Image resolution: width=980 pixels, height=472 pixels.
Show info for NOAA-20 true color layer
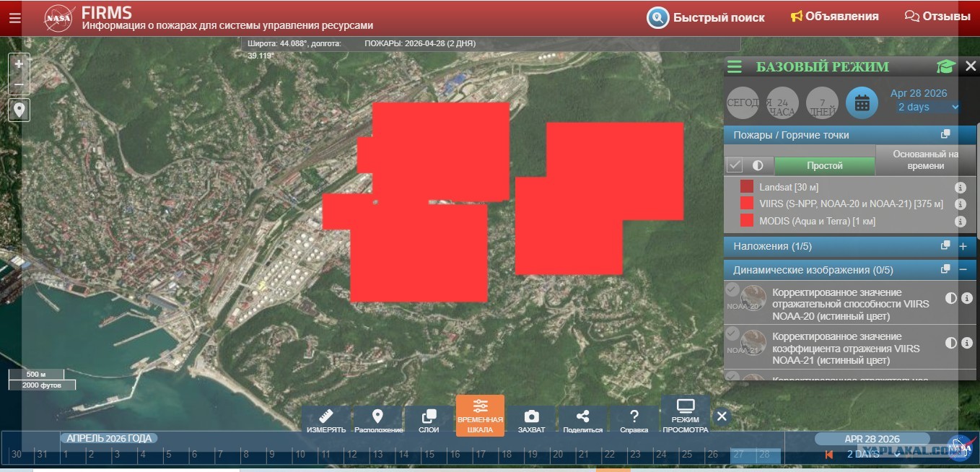click(967, 298)
